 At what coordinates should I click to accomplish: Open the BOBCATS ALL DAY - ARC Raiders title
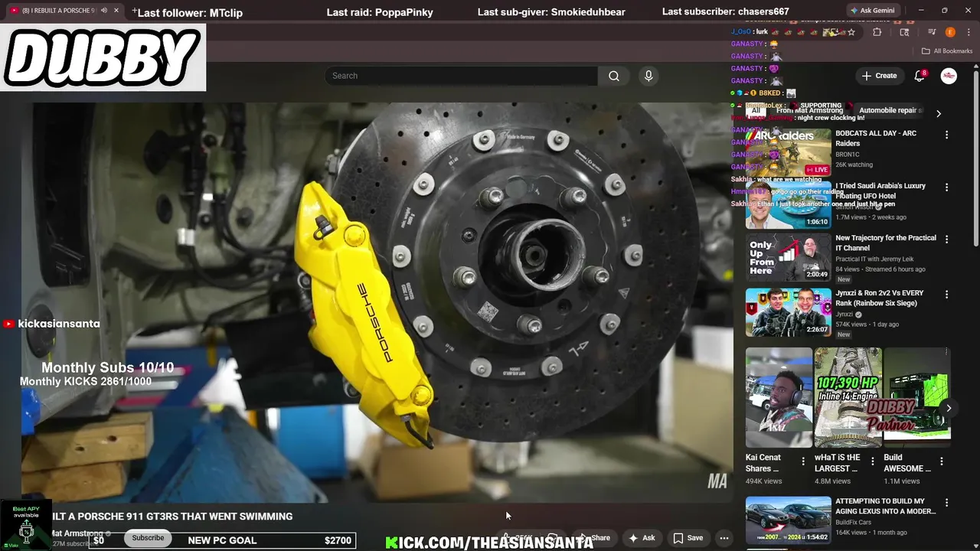click(x=875, y=139)
